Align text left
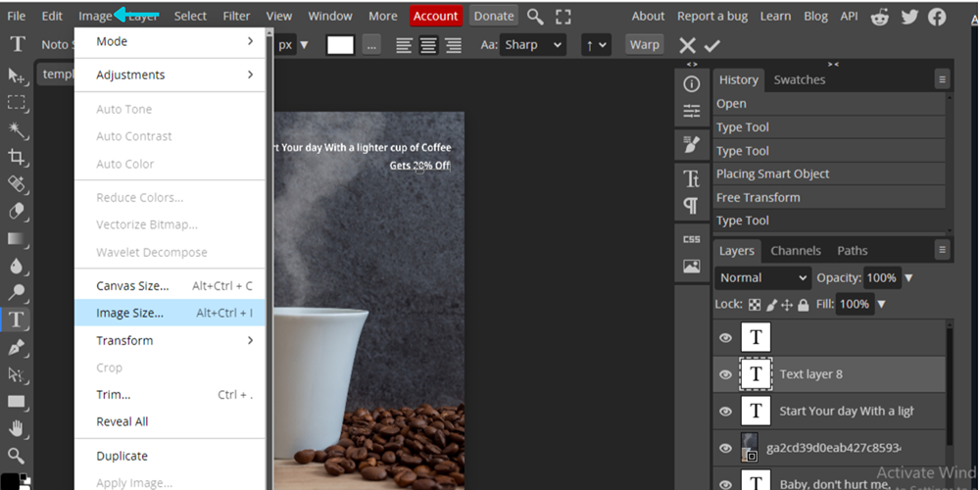The image size is (980, 490). click(x=405, y=45)
